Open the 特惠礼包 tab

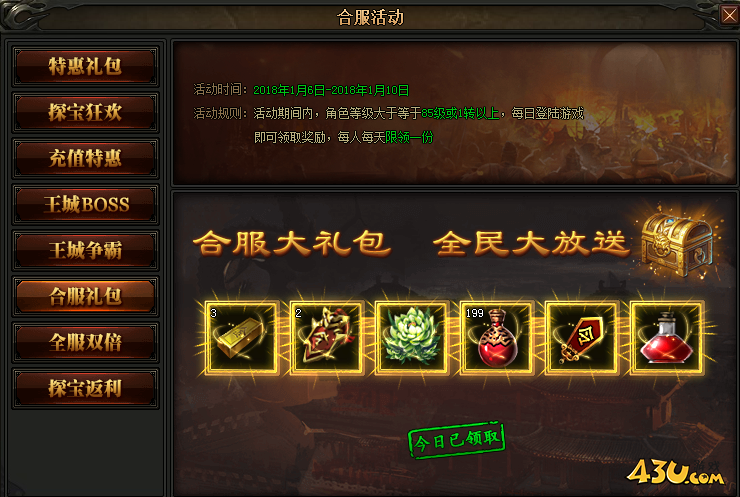pyautogui.click(x=85, y=67)
